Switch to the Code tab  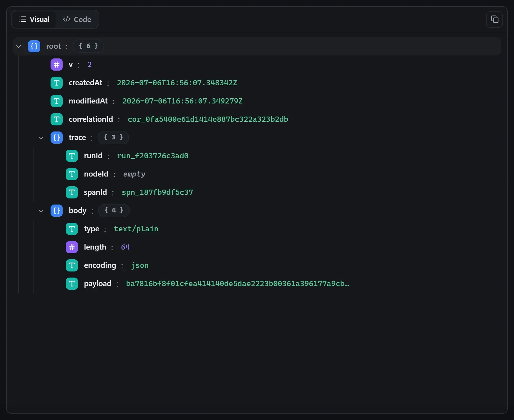[77, 19]
